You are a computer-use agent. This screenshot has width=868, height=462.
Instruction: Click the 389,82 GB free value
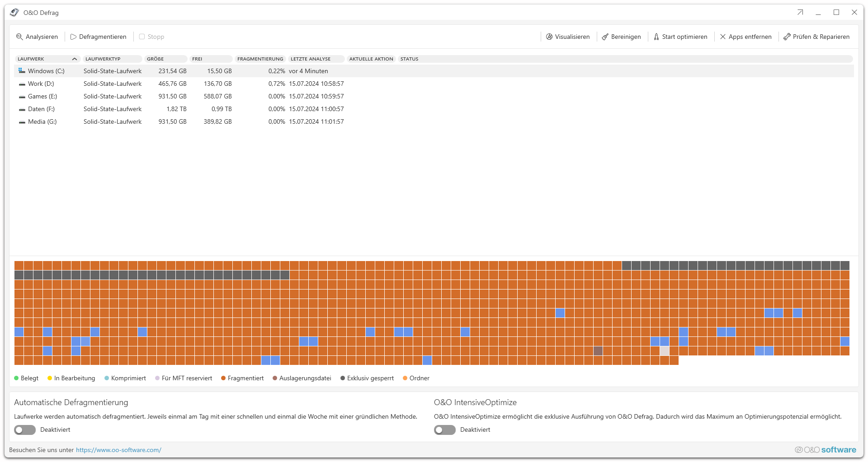click(x=217, y=121)
